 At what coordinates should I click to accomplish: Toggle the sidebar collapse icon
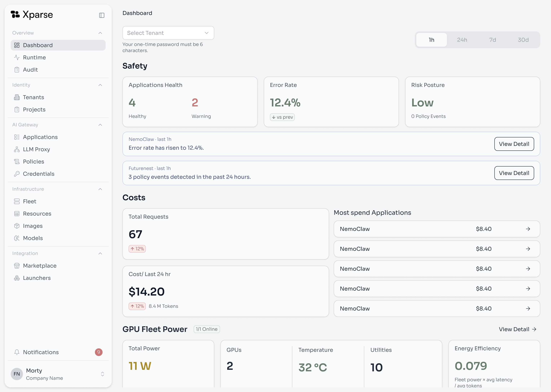(102, 15)
